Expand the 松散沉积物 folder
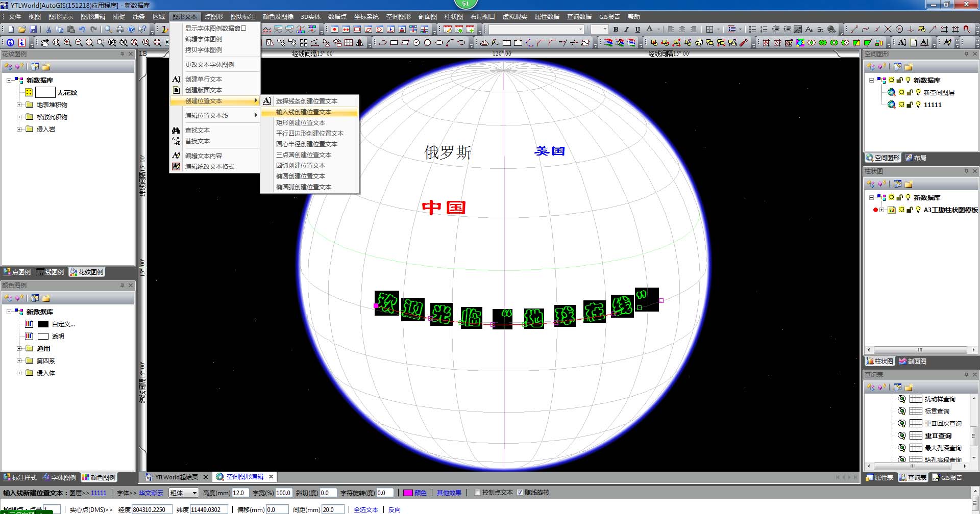The height and width of the screenshot is (514, 980). (x=19, y=117)
